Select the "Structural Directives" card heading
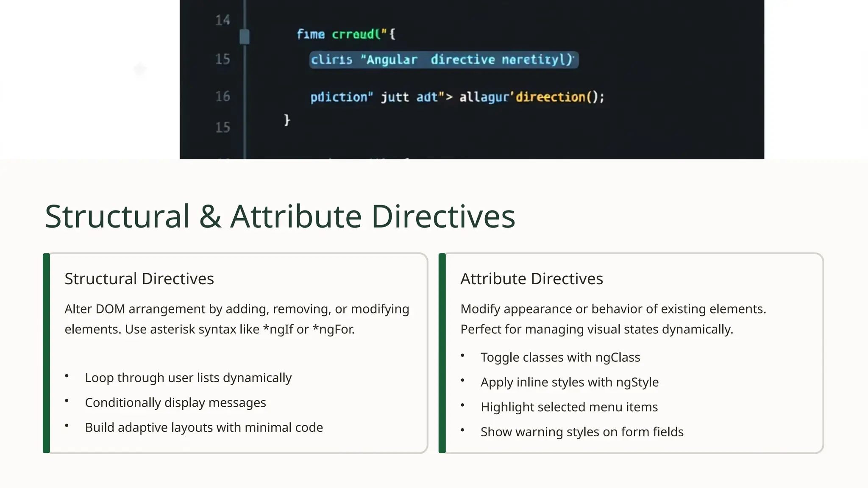Screen dimensions: 868x488 pos(139,279)
